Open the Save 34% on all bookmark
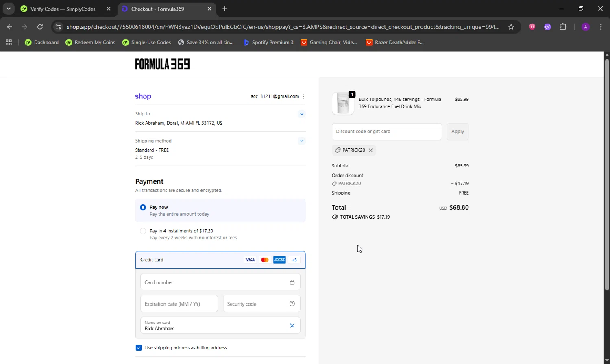610x364 pixels. [x=206, y=42]
